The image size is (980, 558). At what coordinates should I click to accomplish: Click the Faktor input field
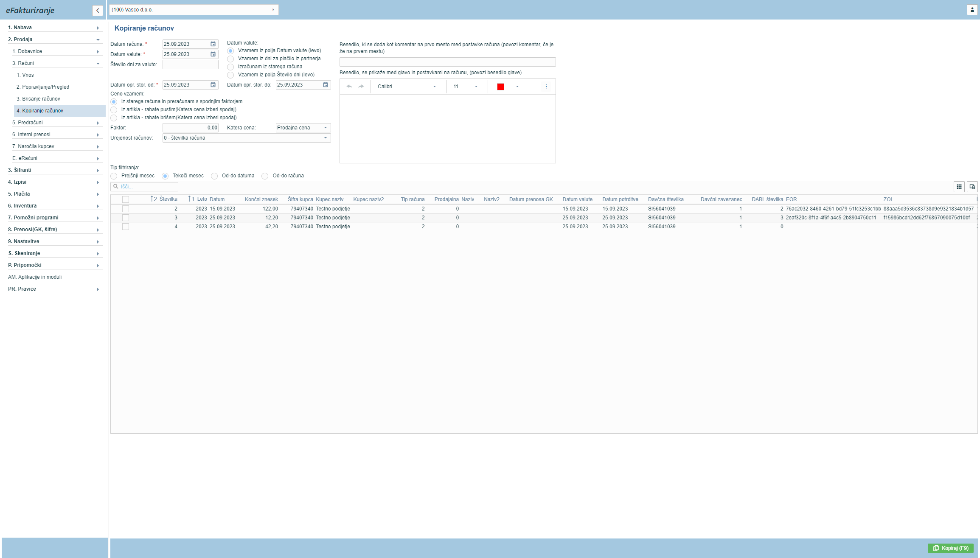click(190, 128)
